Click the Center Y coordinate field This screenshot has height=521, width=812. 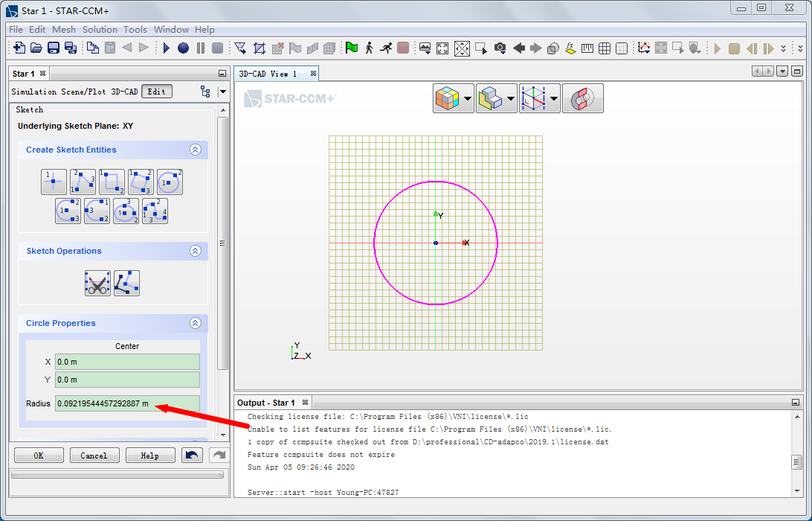(x=127, y=380)
